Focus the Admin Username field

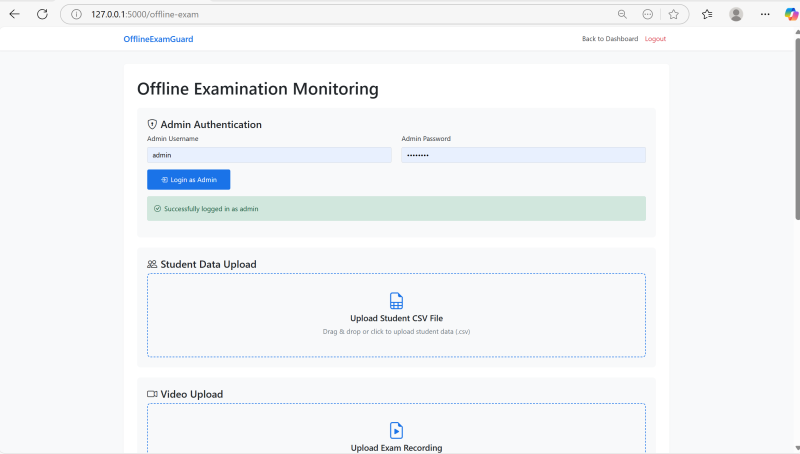pyautogui.click(x=269, y=155)
